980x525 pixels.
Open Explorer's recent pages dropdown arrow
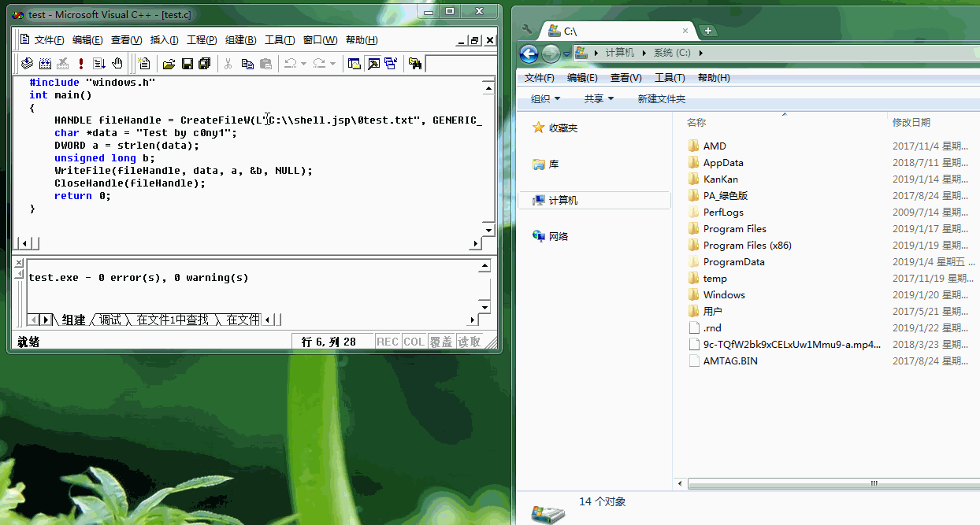click(x=566, y=54)
